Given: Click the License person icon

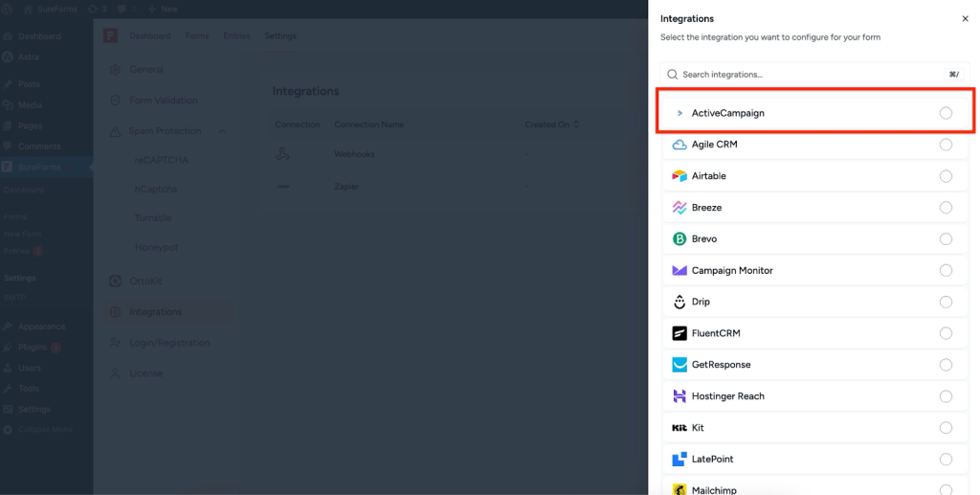Looking at the screenshot, I should [115, 373].
